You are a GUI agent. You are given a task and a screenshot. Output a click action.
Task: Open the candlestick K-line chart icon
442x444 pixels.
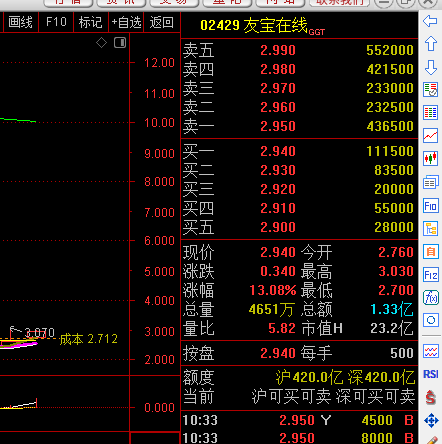click(x=430, y=158)
